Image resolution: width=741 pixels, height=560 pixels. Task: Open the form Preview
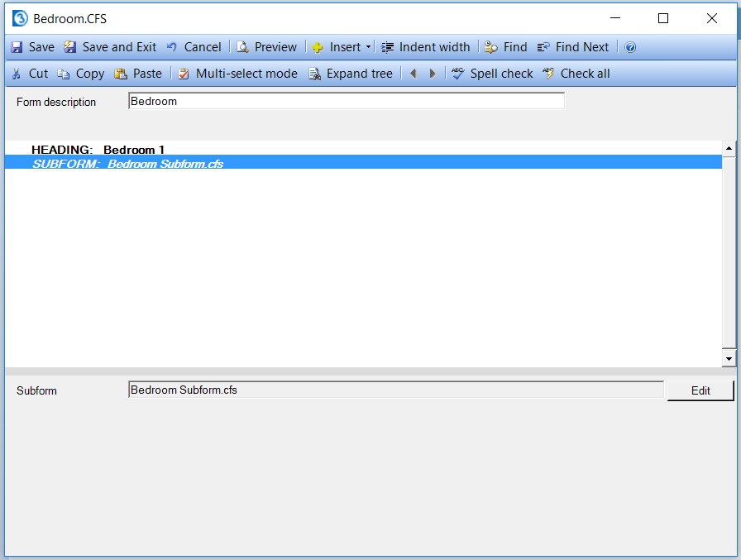tap(266, 47)
